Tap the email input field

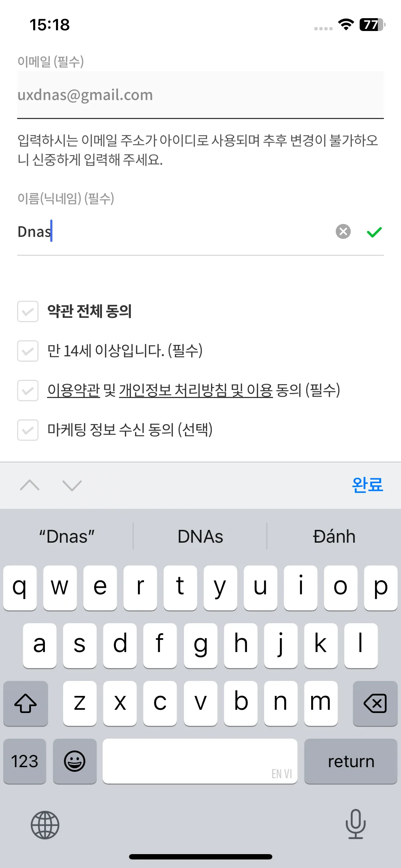tap(200, 95)
